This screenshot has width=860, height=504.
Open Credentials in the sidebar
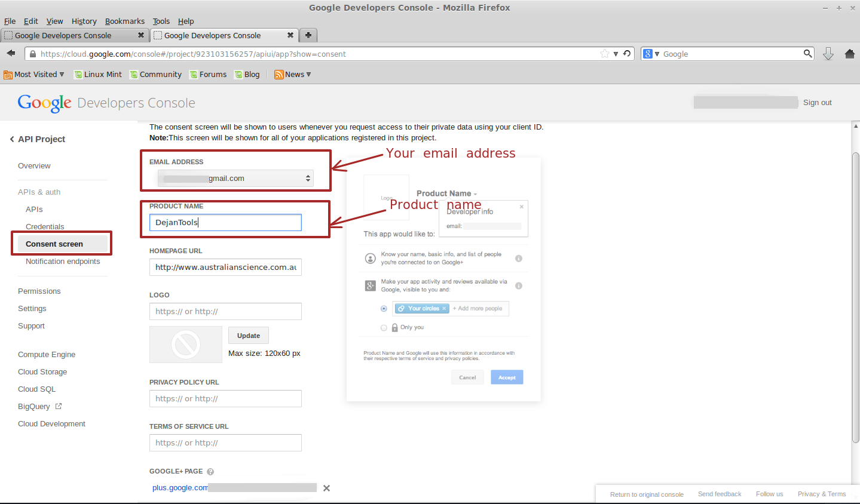pos(45,227)
